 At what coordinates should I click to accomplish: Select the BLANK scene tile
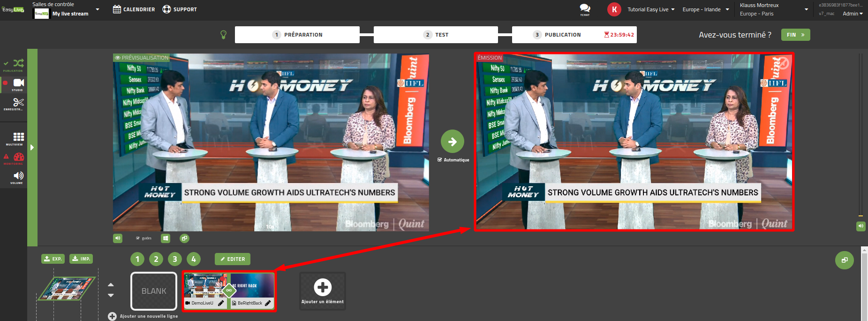pyautogui.click(x=154, y=291)
